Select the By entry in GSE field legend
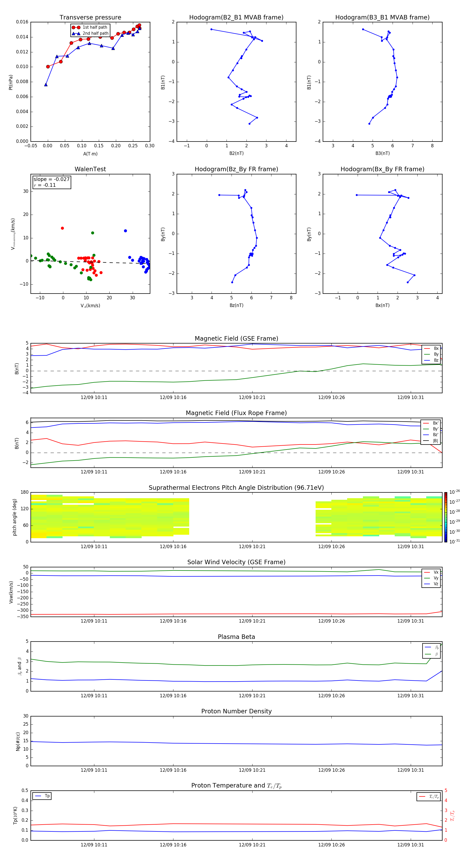 coord(431,355)
